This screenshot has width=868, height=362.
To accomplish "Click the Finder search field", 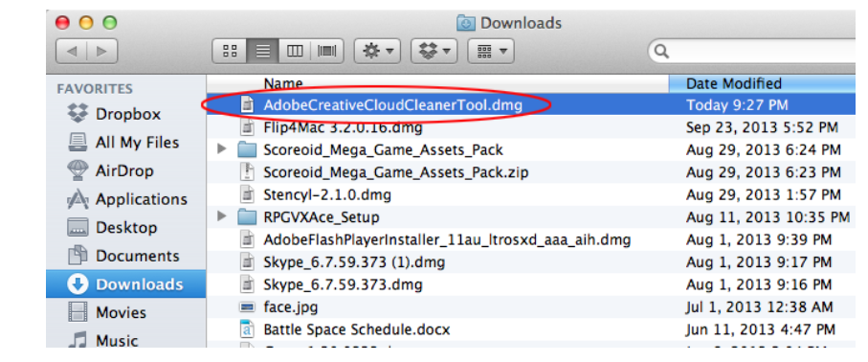I will 757,52.
